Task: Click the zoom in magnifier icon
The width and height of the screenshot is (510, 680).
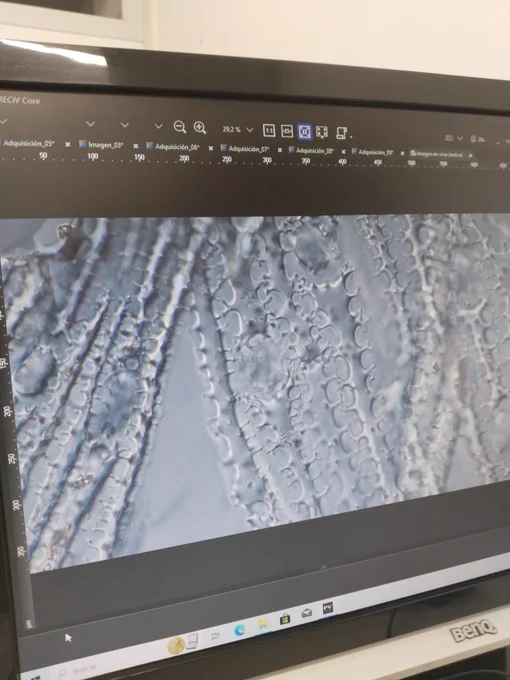Action: (x=200, y=128)
